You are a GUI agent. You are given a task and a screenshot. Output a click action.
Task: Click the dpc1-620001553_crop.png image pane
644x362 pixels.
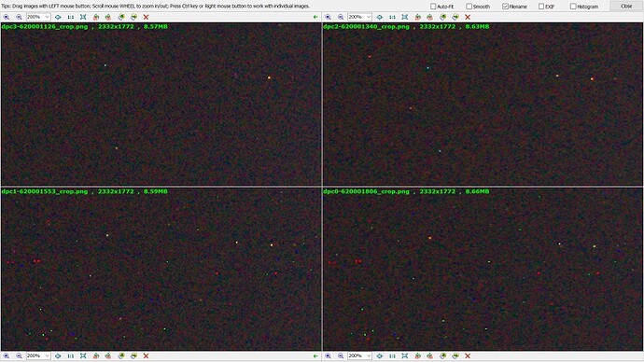tap(161, 270)
